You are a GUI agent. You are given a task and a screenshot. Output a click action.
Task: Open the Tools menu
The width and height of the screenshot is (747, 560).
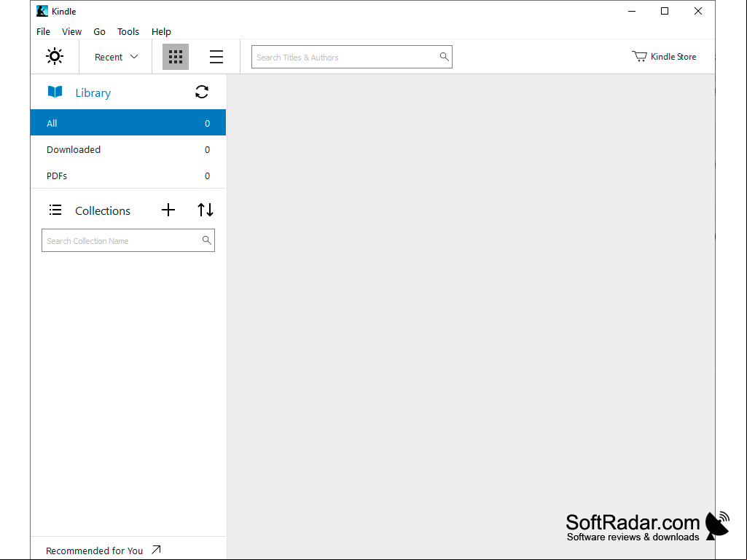coord(128,32)
